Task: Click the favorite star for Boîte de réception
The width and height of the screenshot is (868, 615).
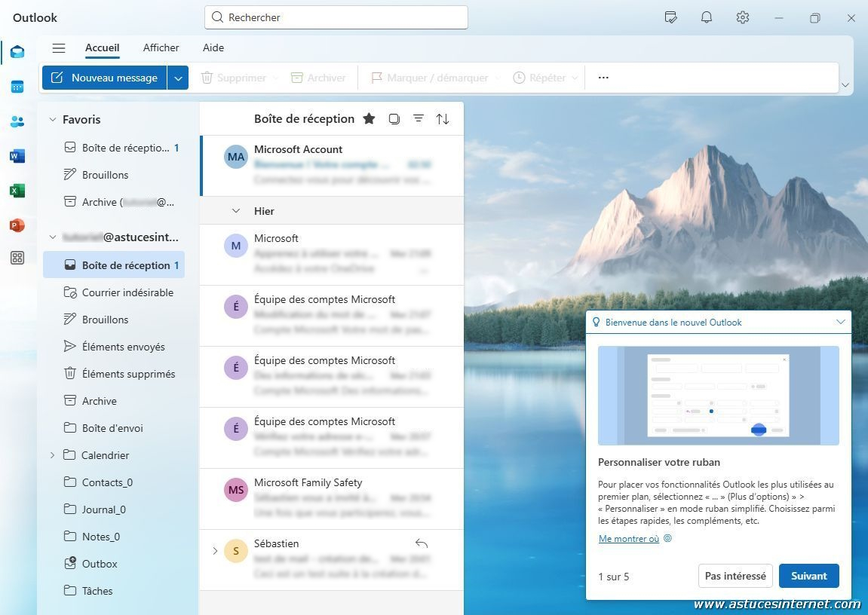Action: pos(370,119)
